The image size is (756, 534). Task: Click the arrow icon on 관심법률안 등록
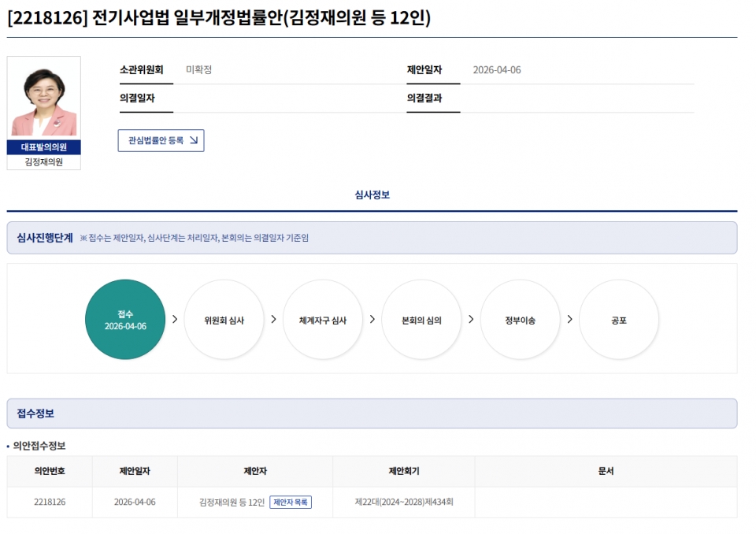pyautogui.click(x=193, y=141)
